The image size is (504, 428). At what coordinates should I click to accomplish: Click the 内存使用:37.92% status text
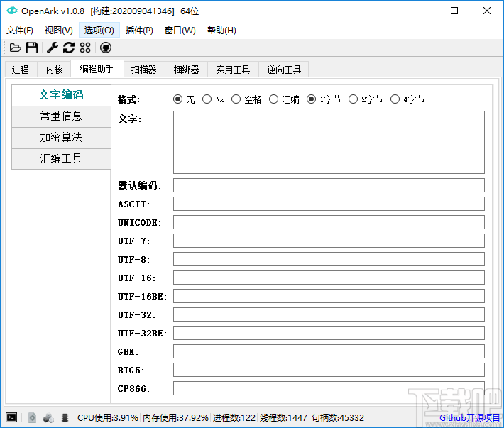point(175,418)
